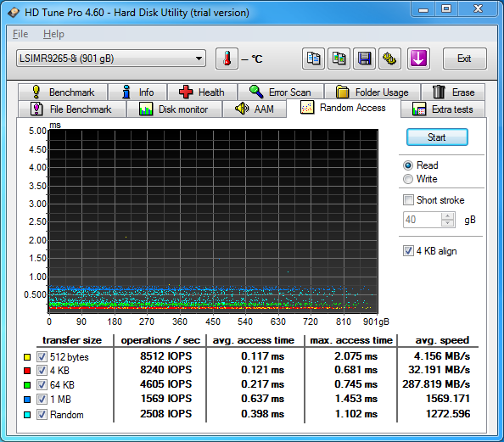
Task: Click the copy screenshot icon
Action: 339,59
